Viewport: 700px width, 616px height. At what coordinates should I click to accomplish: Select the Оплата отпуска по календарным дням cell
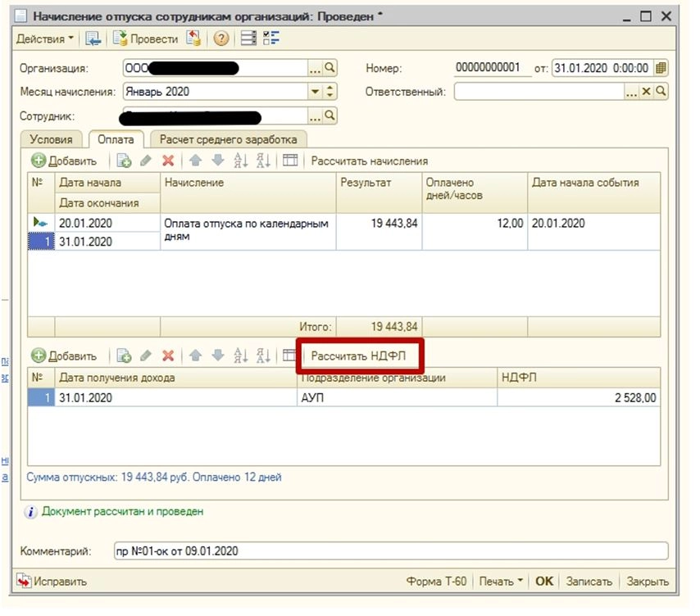248,232
